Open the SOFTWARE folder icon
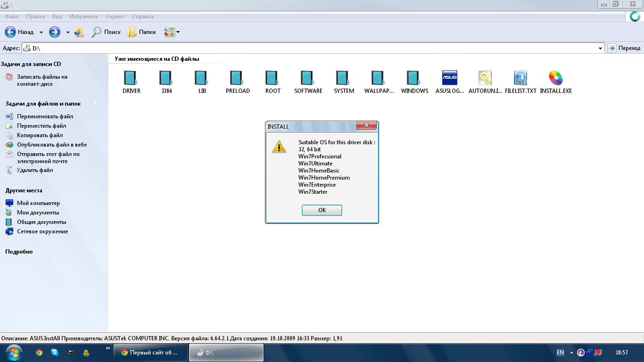 pyautogui.click(x=308, y=79)
